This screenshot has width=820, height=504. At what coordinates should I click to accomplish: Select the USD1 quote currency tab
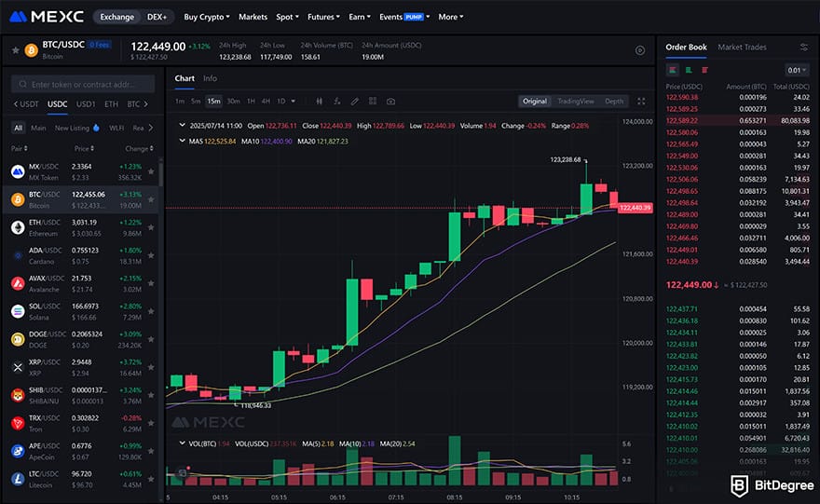86,104
